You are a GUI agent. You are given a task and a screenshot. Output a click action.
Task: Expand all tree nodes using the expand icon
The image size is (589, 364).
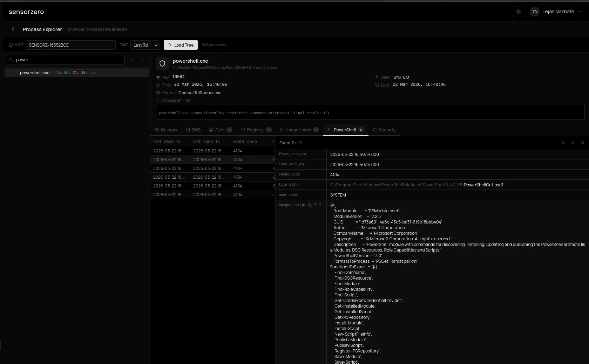132,60
